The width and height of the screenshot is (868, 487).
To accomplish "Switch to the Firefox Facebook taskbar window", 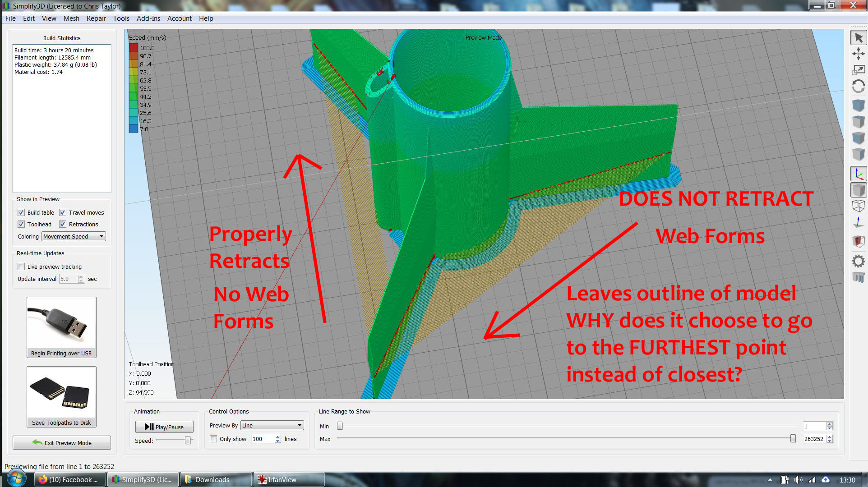I will coord(70,479).
